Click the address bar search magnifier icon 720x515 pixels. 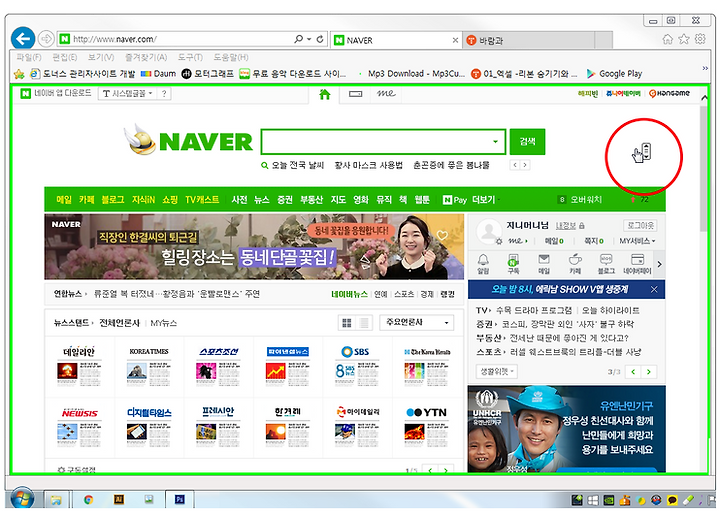click(298, 39)
